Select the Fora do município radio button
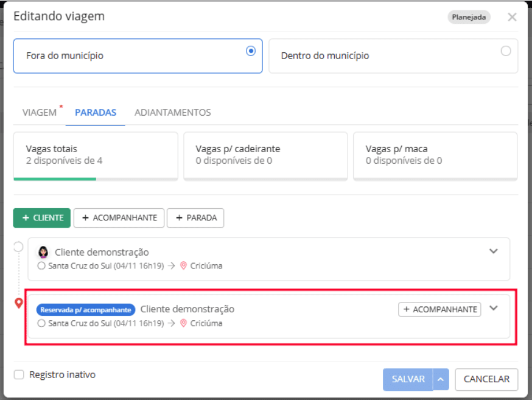 [251, 52]
